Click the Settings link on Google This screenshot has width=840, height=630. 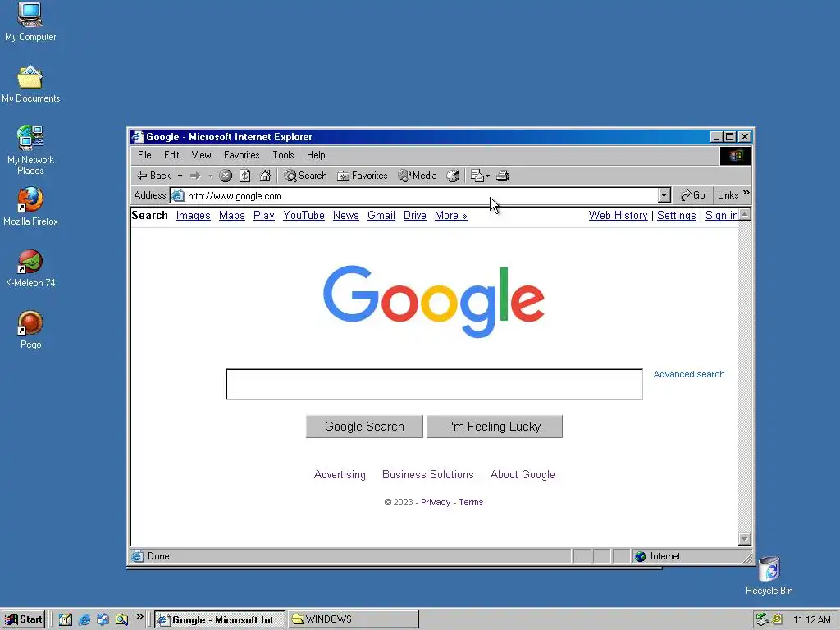click(x=677, y=216)
